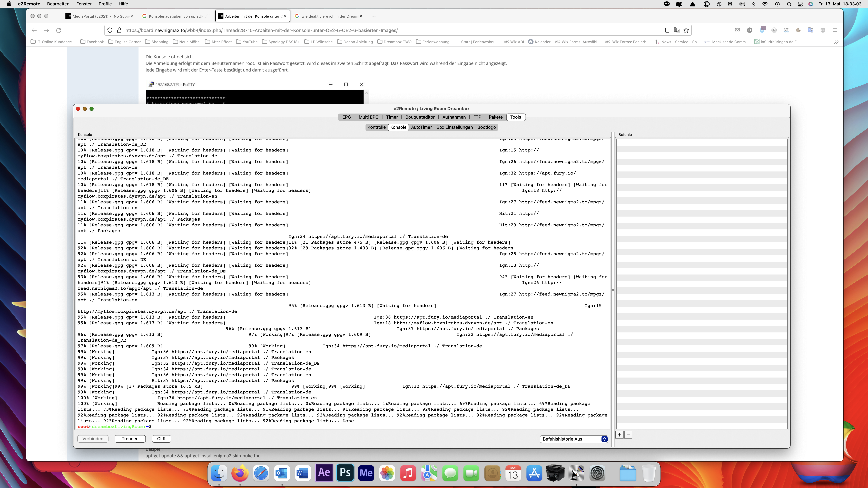Viewport: 868px width, 488px height.
Task: Expand hidden bookmarks overflow chevron
Action: coord(836,42)
